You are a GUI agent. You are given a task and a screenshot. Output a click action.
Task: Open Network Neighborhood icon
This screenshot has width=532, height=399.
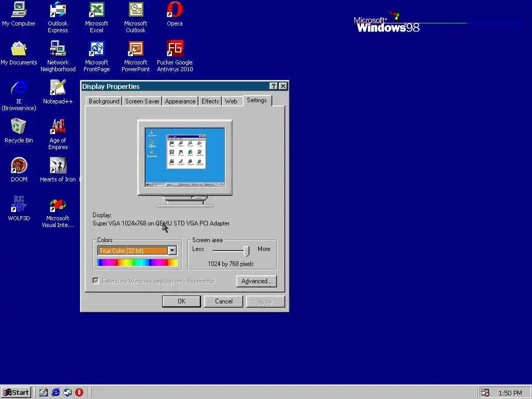58,56
